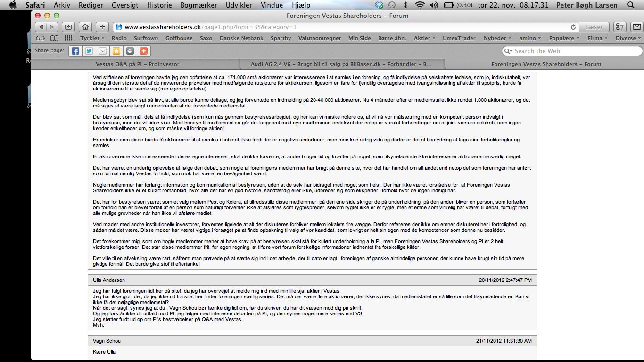Share page on Twitter

point(89,51)
